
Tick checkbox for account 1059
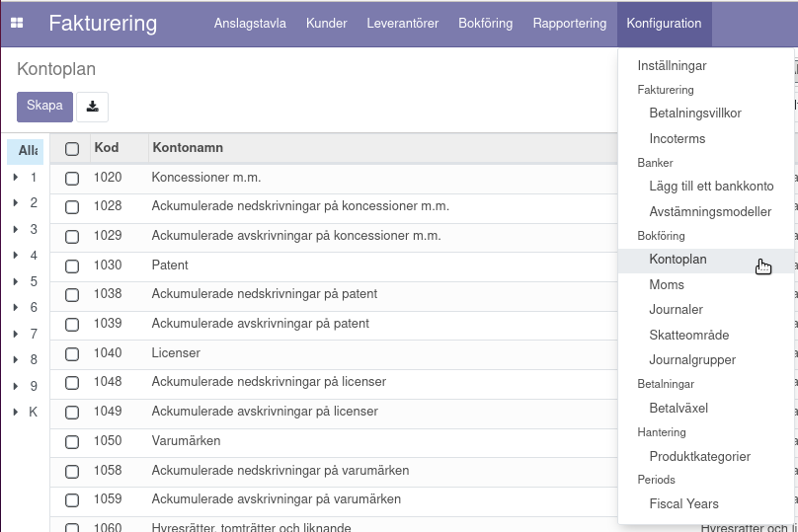(72, 500)
